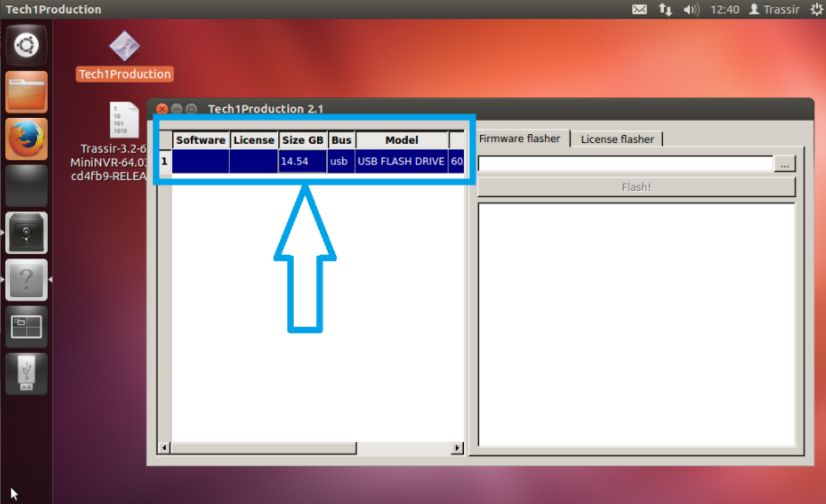The image size is (826, 504).
Task: Close the Tech1Production 2.1 window
Action: 162,109
